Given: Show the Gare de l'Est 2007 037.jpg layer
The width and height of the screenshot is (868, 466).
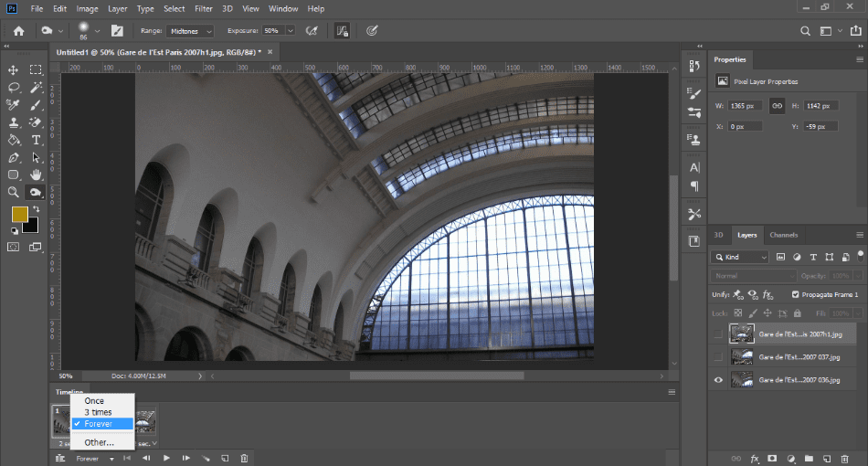Looking at the screenshot, I should pyautogui.click(x=718, y=356).
